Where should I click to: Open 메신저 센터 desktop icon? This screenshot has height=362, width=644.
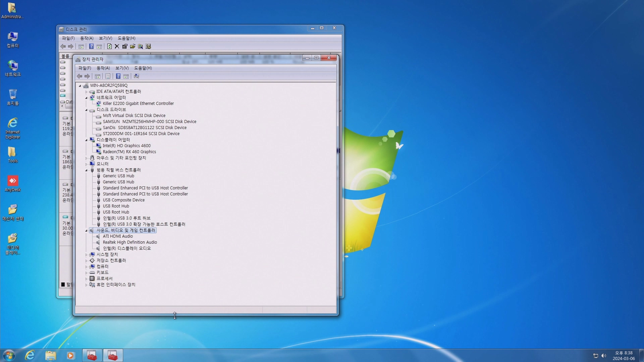[13, 213]
